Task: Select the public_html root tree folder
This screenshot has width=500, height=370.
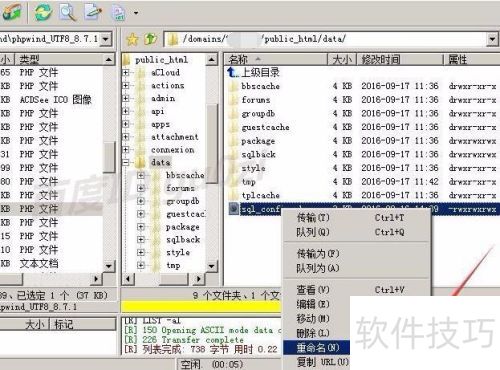Action: click(x=161, y=60)
